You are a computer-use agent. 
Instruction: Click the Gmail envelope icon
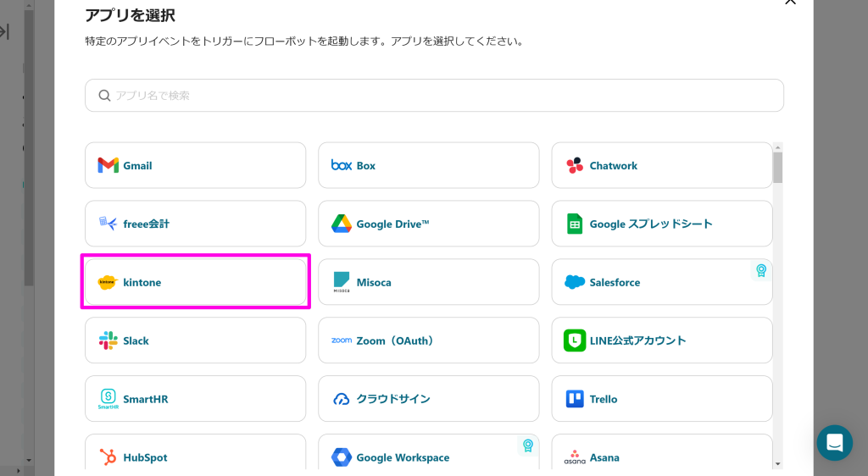click(108, 165)
